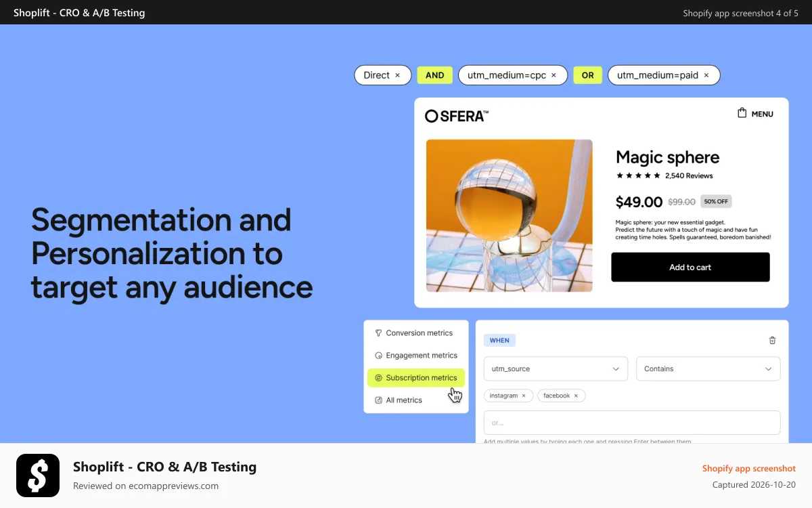Open the shopping bag icon
The width and height of the screenshot is (812, 508).
tap(742, 113)
